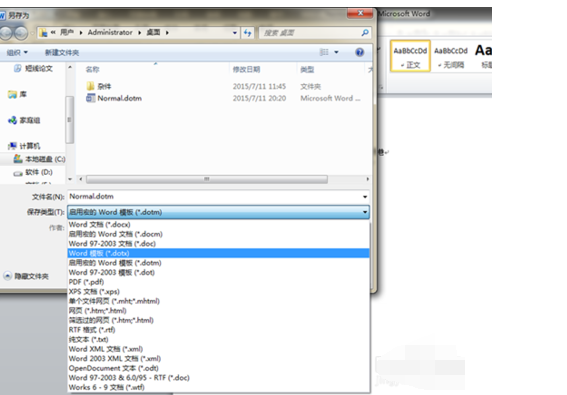The height and width of the screenshot is (395, 567).
Task: Select the Normal.dotm file
Action: click(114, 98)
